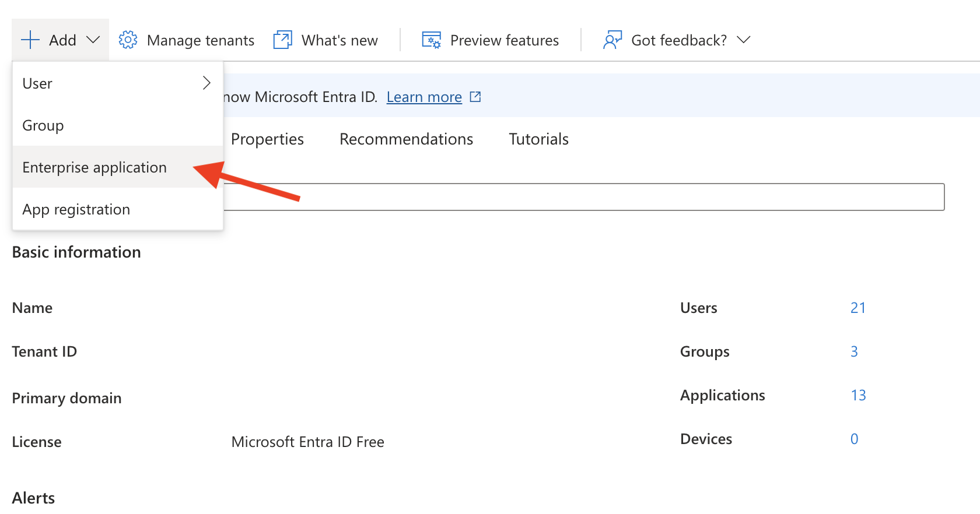Click the Alerts heading
980x514 pixels.
pyautogui.click(x=33, y=498)
